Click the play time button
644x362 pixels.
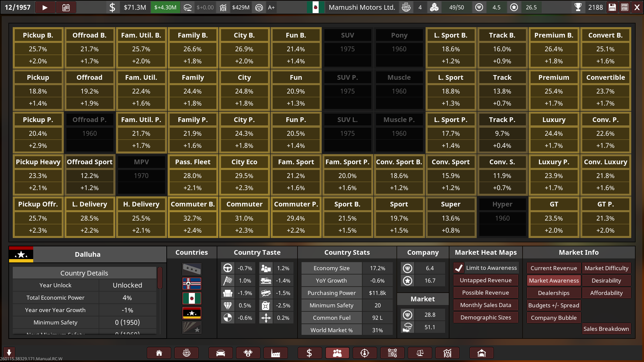pos(45,7)
